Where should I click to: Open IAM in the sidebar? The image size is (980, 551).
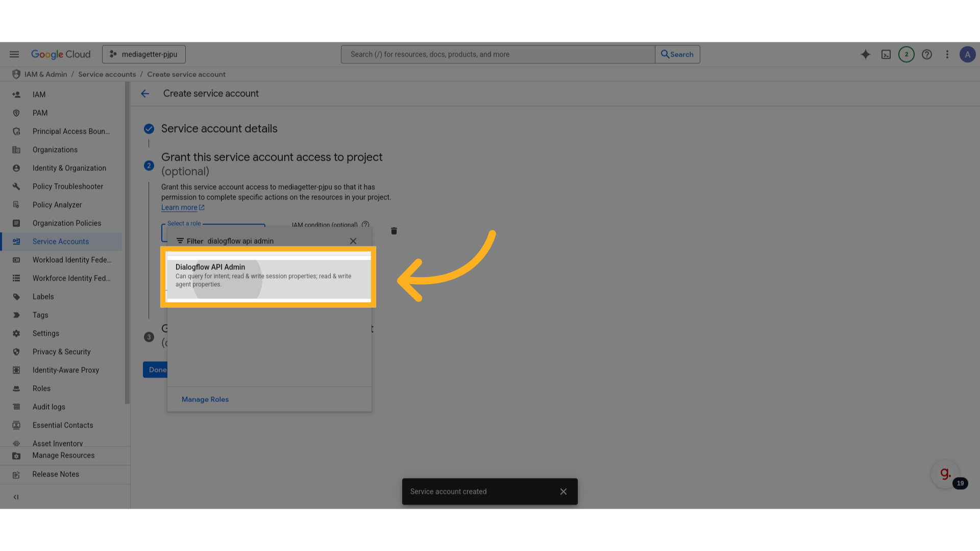pos(61,94)
